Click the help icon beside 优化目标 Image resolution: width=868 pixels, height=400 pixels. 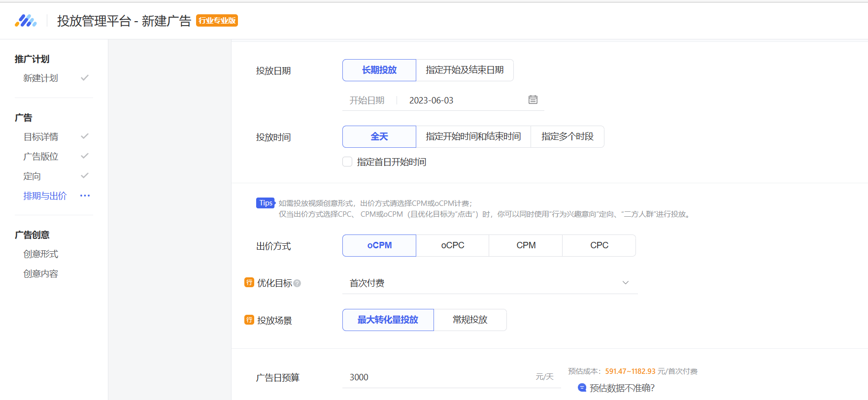pyautogui.click(x=297, y=283)
